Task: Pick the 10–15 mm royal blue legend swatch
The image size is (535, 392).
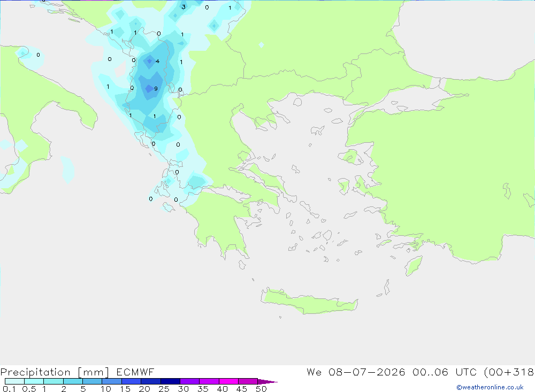Action: (x=112, y=381)
